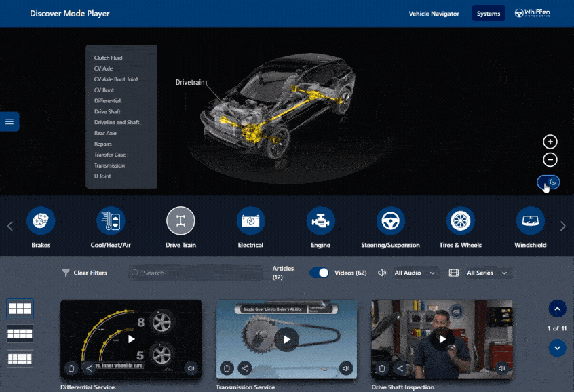Choose the Electrical system icon
The image size is (574, 392).
tap(250, 221)
